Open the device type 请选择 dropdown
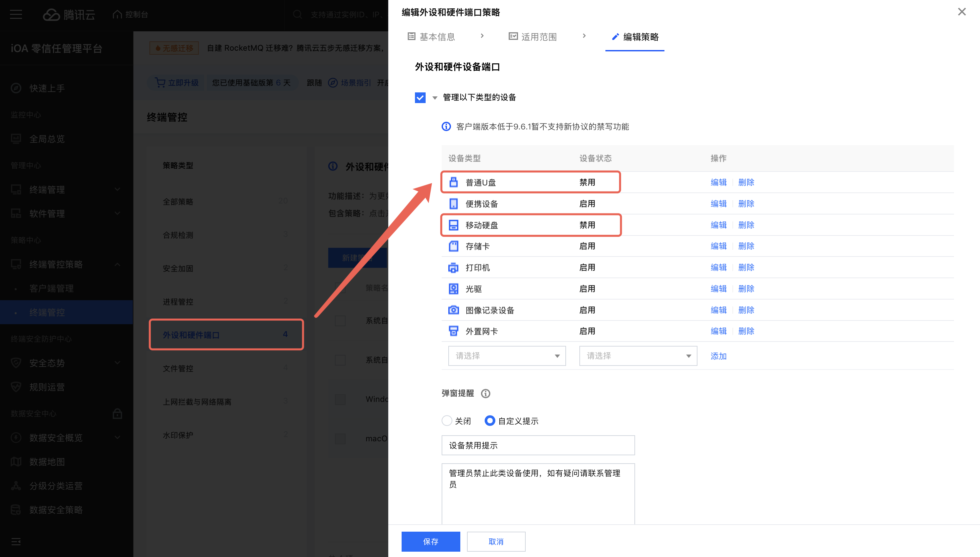980x557 pixels. [x=507, y=356]
